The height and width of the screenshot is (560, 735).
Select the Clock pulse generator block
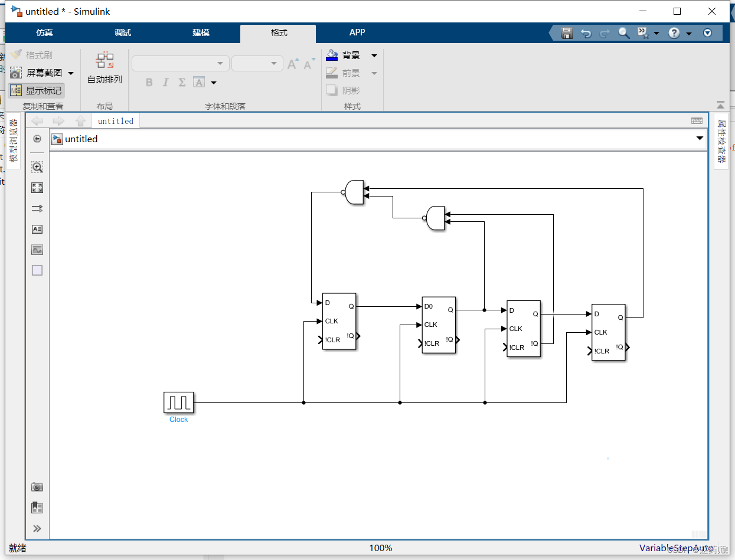[x=178, y=402]
